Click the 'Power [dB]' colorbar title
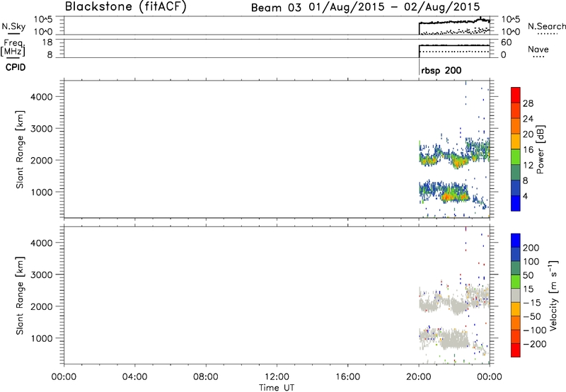 point(540,149)
